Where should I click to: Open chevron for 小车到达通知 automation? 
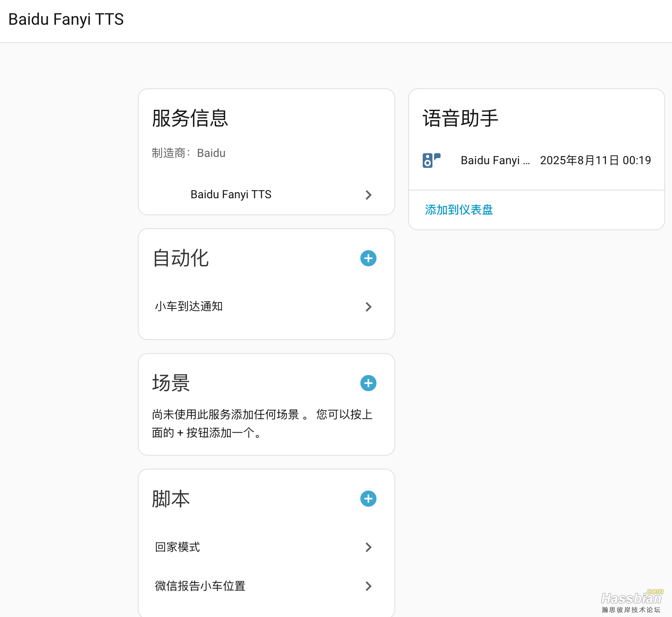click(x=368, y=307)
